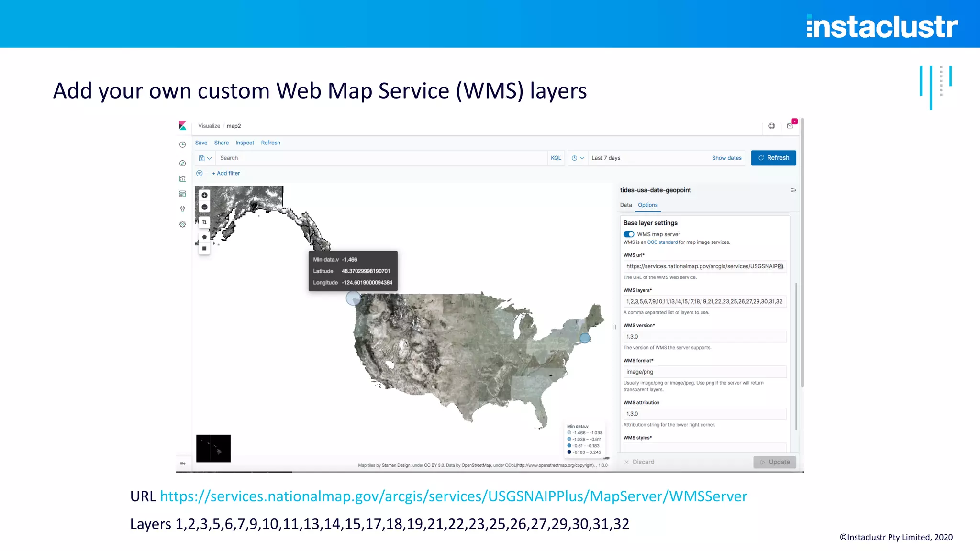Click the blue Refresh button
This screenshot has width=980, height=551.
pyautogui.click(x=773, y=158)
